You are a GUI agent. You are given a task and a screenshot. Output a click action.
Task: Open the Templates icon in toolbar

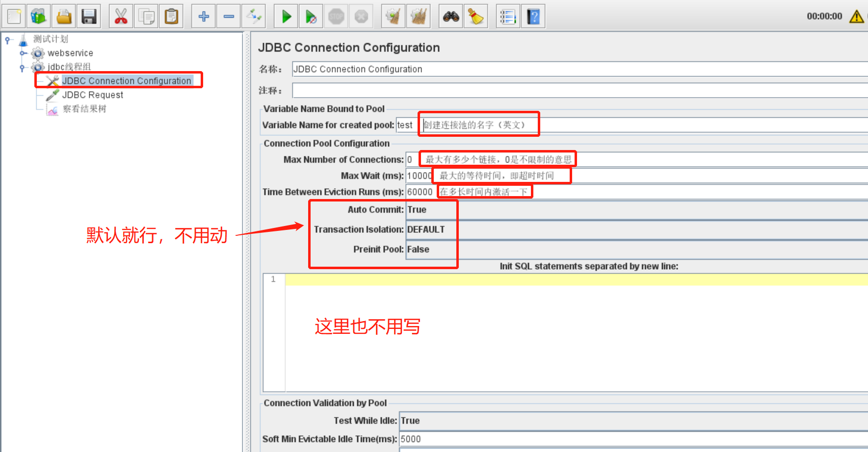click(x=38, y=16)
